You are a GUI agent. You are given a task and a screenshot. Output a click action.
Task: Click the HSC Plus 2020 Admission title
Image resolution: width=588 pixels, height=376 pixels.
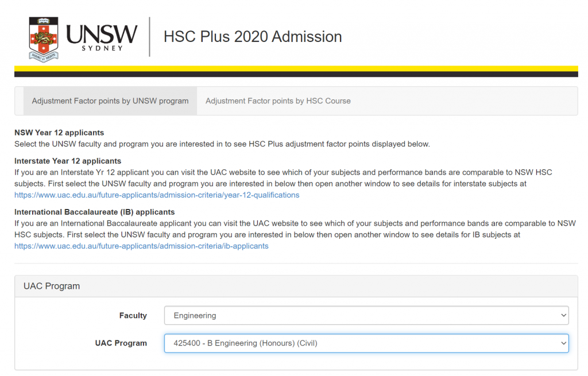click(x=253, y=37)
